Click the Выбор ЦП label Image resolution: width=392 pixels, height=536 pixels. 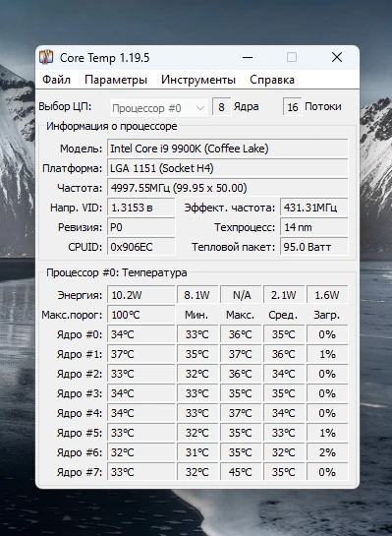[65, 106]
